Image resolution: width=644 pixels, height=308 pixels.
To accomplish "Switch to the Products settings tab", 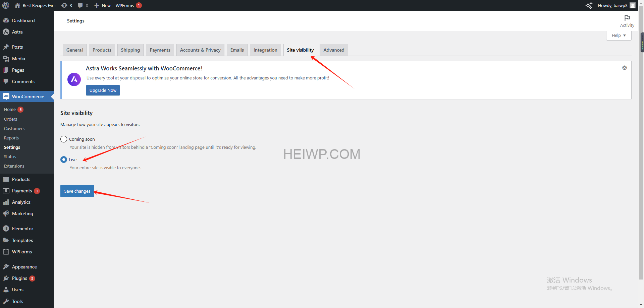I will pyautogui.click(x=102, y=50).
